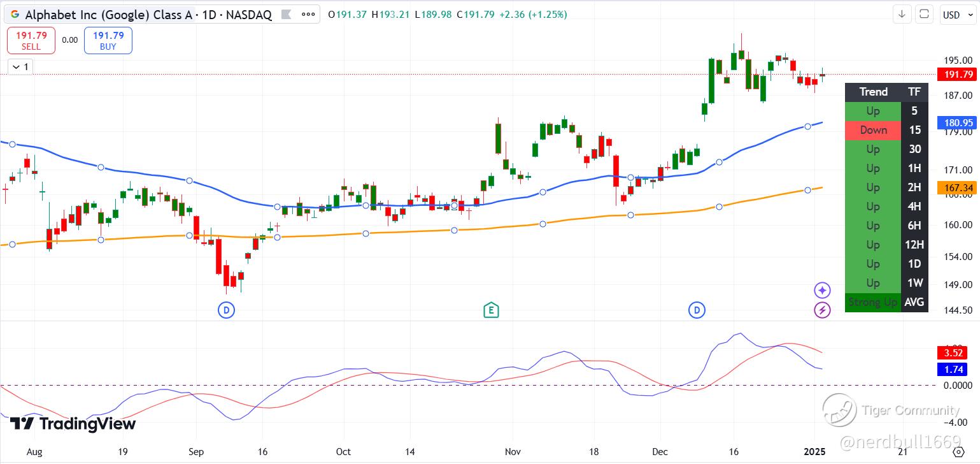This screenshot has height=464, width=980.
Task: Open the three-dot more menu by the title
Action: click(x=308, y=14)
